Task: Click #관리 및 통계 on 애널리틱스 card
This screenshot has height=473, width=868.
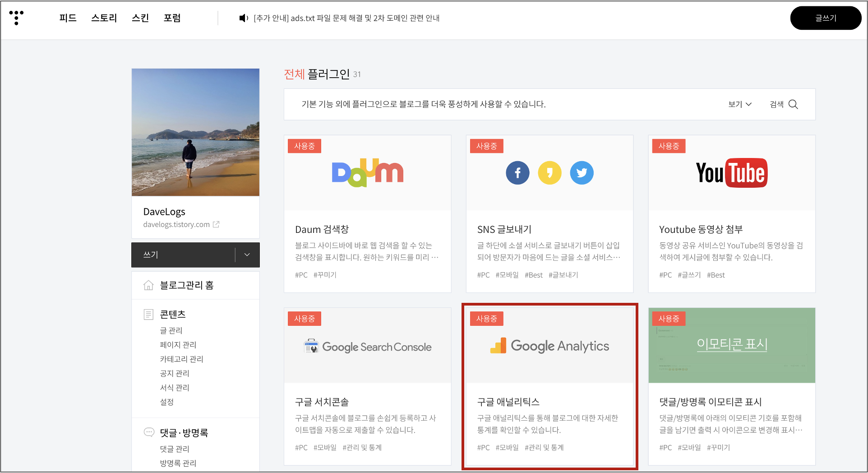Action: (544, 448)
